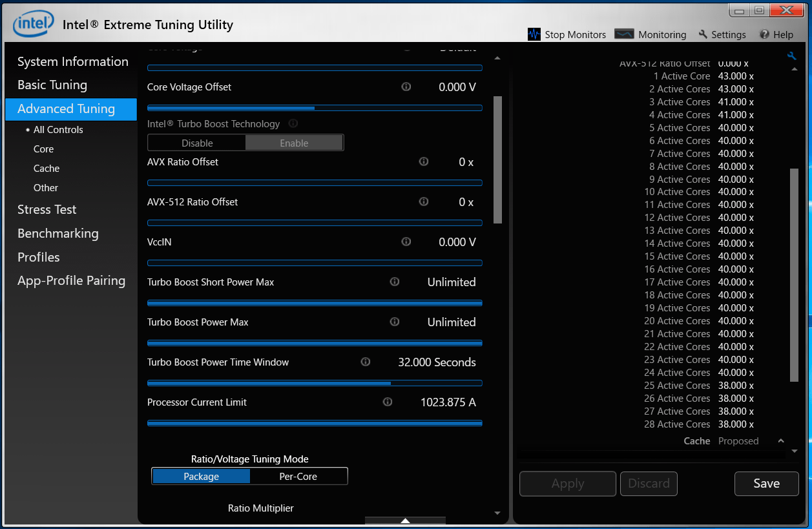This screenshot has width=812, height=529.
Task: View the VccIN info icon
Action: click(x=406, y=242)
